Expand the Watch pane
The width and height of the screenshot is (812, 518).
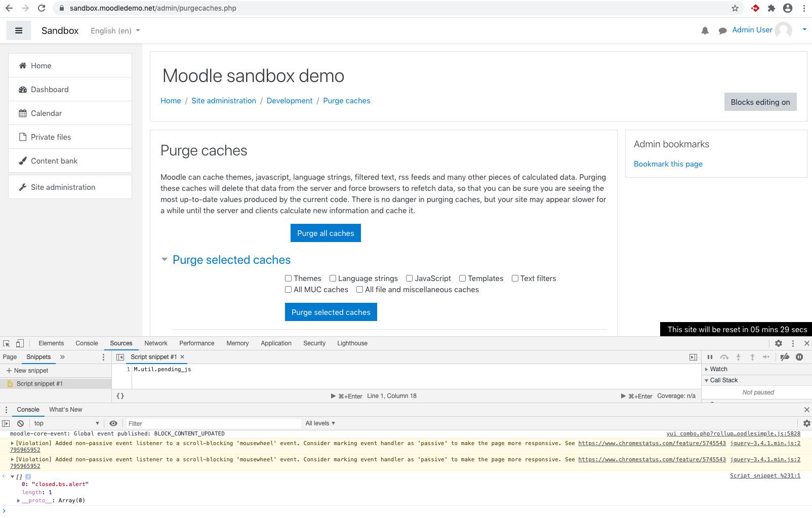tap(707, 369)
